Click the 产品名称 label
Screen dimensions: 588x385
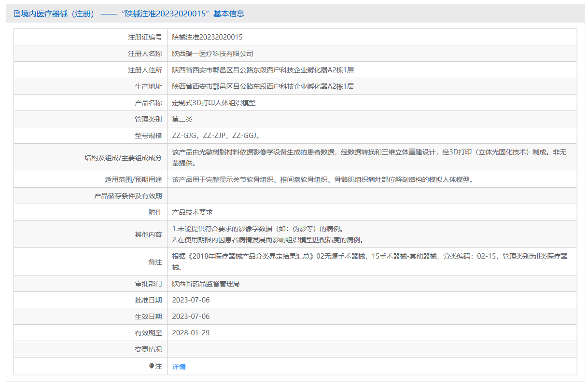pos(148,103)
